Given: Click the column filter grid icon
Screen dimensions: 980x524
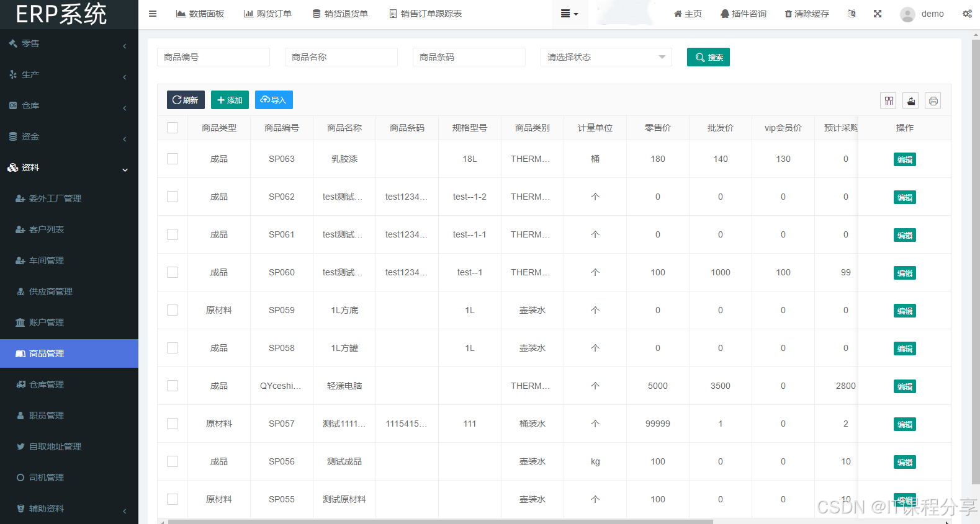Looking at the screenshot, I should click(x=889, y=100).
